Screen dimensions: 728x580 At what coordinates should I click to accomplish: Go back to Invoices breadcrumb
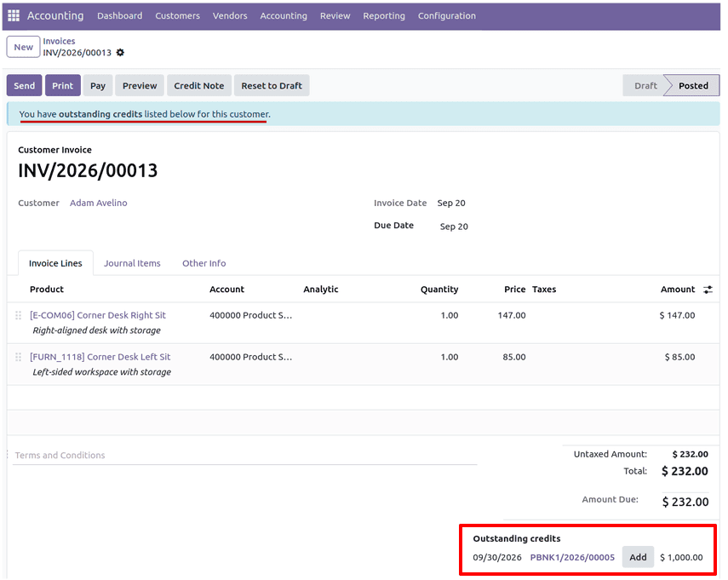pos(59,41)
